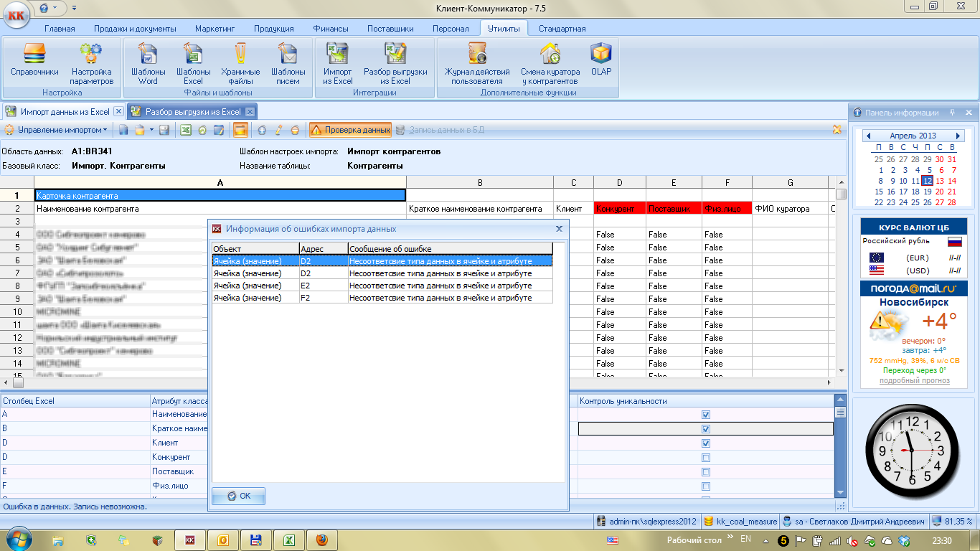Open Настройка параметров
The image size is (980, 551).
[x=92, y=63]
